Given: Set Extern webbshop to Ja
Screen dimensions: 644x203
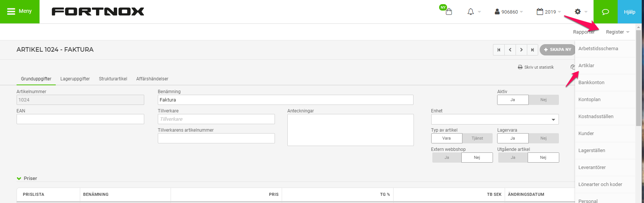Looking at the screenshot, I should coord(447,158).
